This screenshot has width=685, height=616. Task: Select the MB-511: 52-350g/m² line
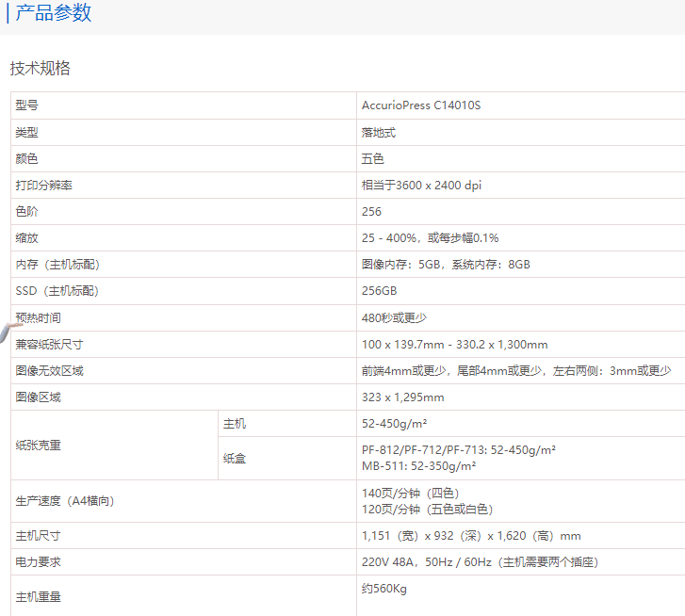tap(419, 466)
